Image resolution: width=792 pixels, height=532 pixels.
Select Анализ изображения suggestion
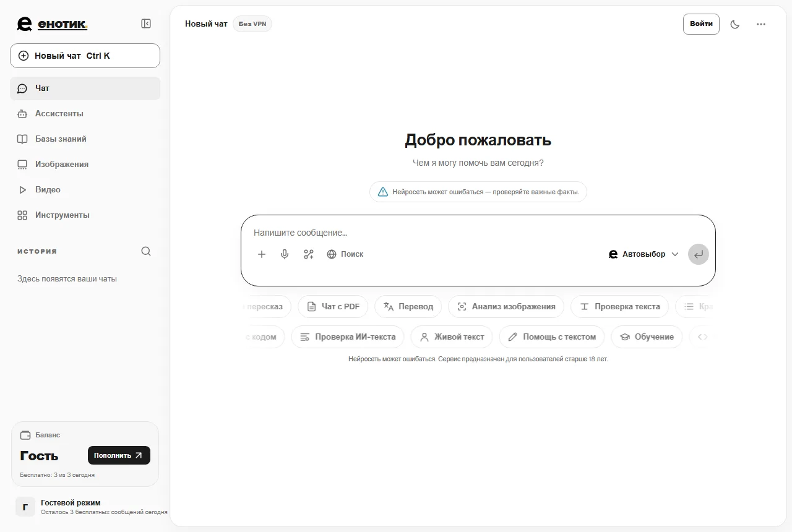[x=506, y=307]
